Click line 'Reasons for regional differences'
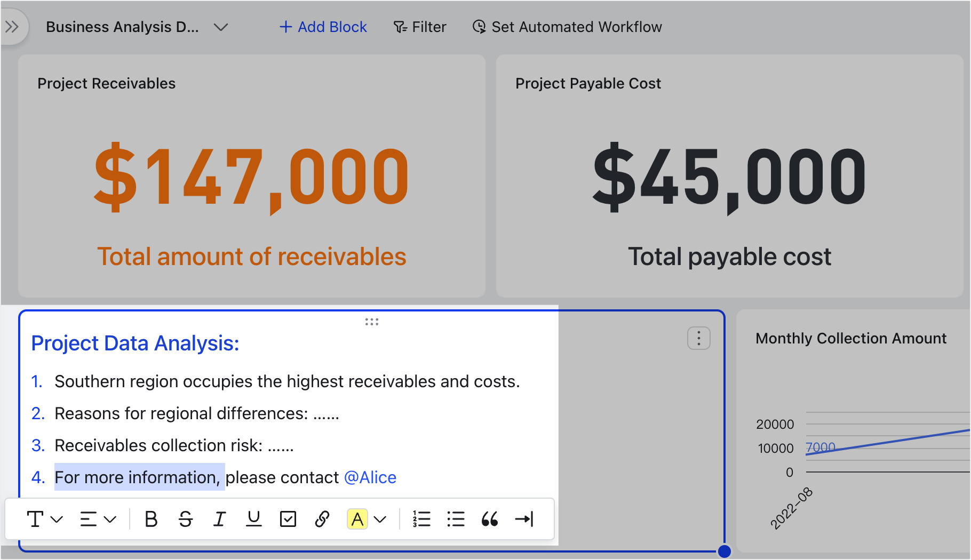 point(197,414)
